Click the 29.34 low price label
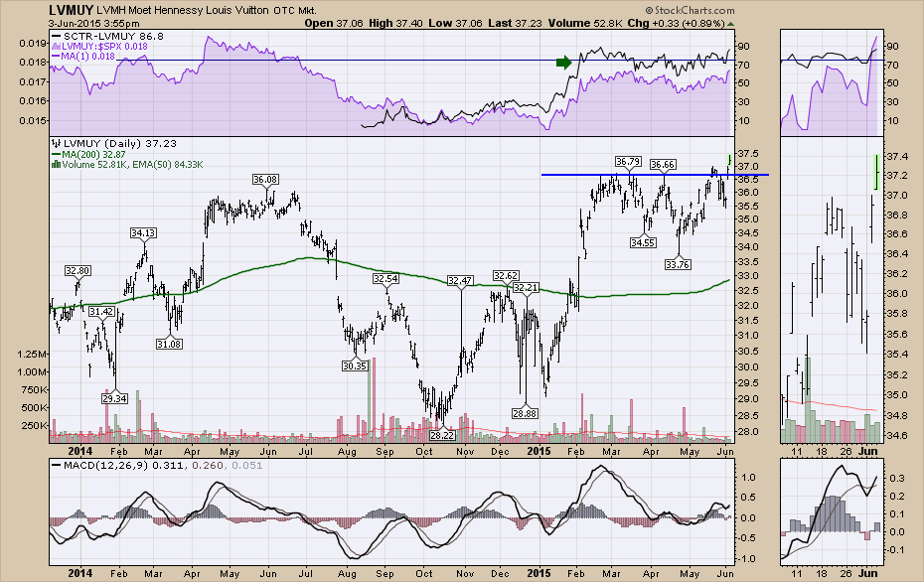Screen dimensions: 924x582 (115, 399)
